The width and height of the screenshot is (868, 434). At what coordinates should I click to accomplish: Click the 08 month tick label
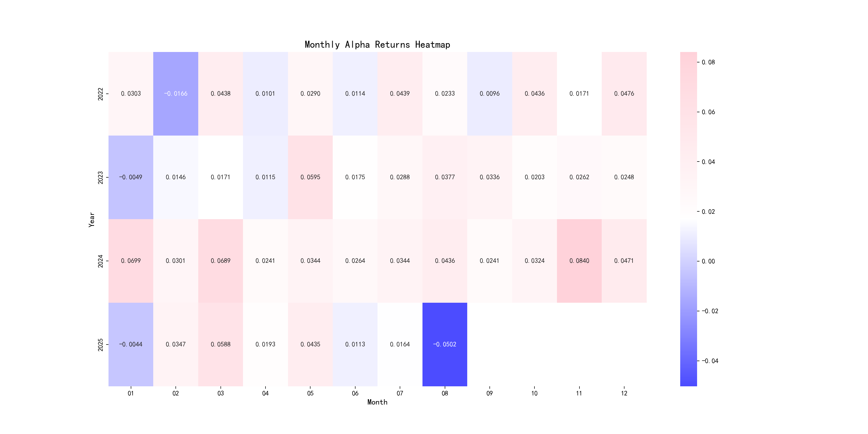point(444,393)
